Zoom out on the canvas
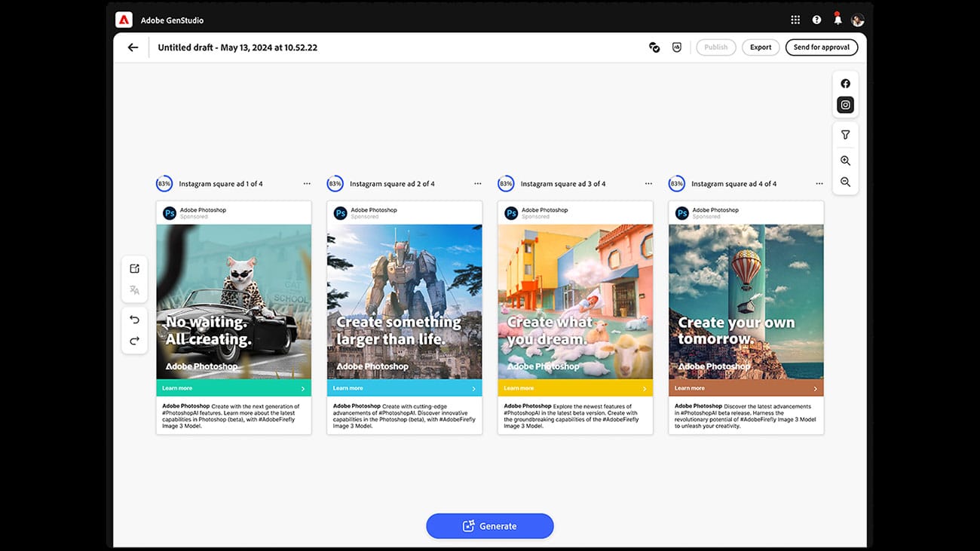 coord(845,182)
